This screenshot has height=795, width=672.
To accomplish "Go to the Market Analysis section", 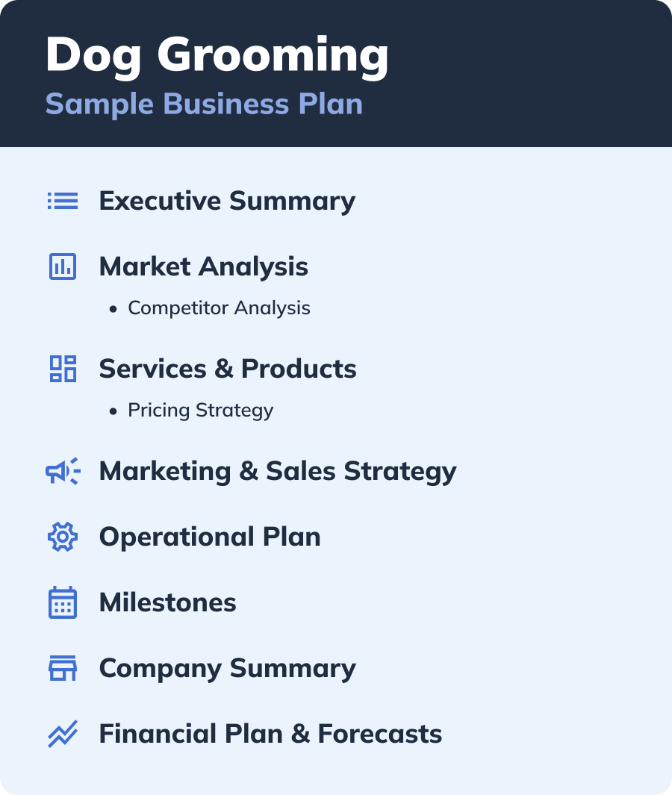I will pyautogui.click(x=203, y=266).
